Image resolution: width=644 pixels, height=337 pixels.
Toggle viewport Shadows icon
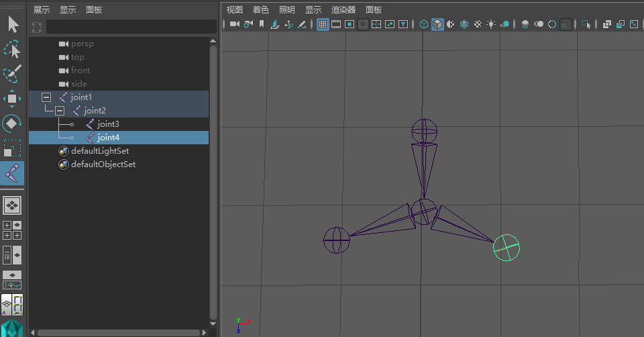coord(504,24)
